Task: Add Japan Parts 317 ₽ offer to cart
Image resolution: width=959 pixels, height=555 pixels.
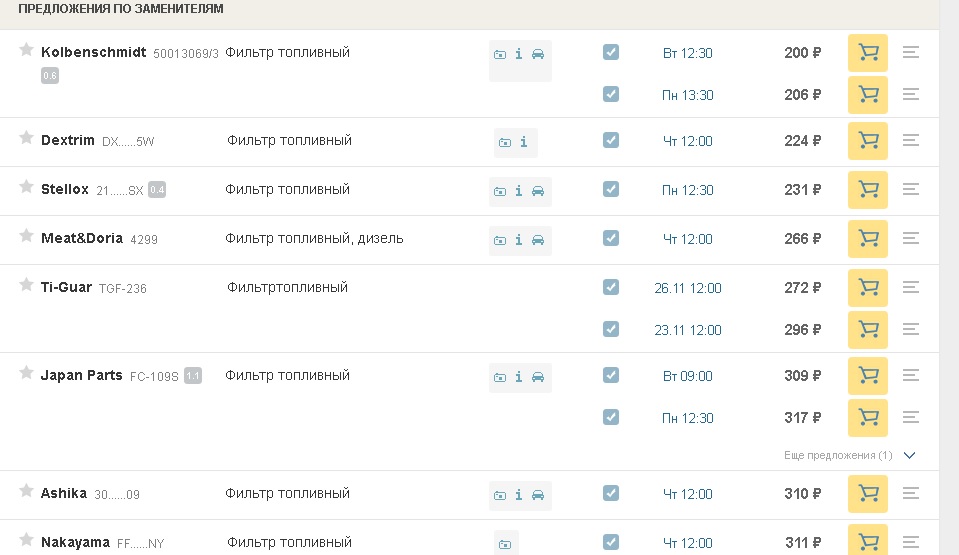Action: pos(867,417)
